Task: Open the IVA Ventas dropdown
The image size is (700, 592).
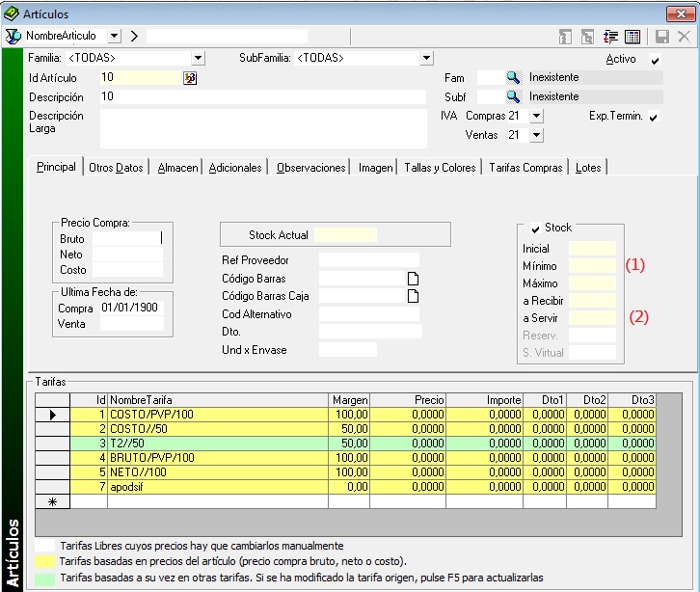Action: (x=536, y=135)
